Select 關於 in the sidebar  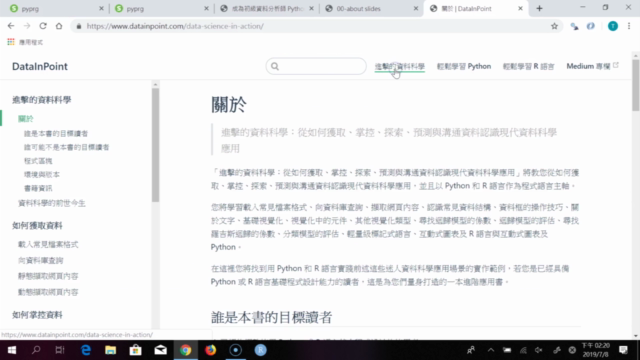(26, 119)
